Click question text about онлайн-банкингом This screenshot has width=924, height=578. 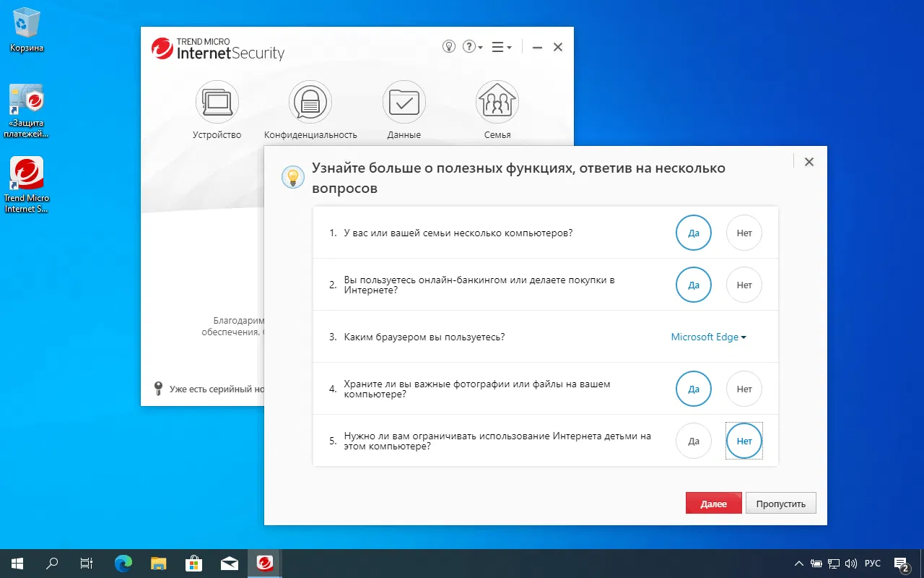(479, 285)
